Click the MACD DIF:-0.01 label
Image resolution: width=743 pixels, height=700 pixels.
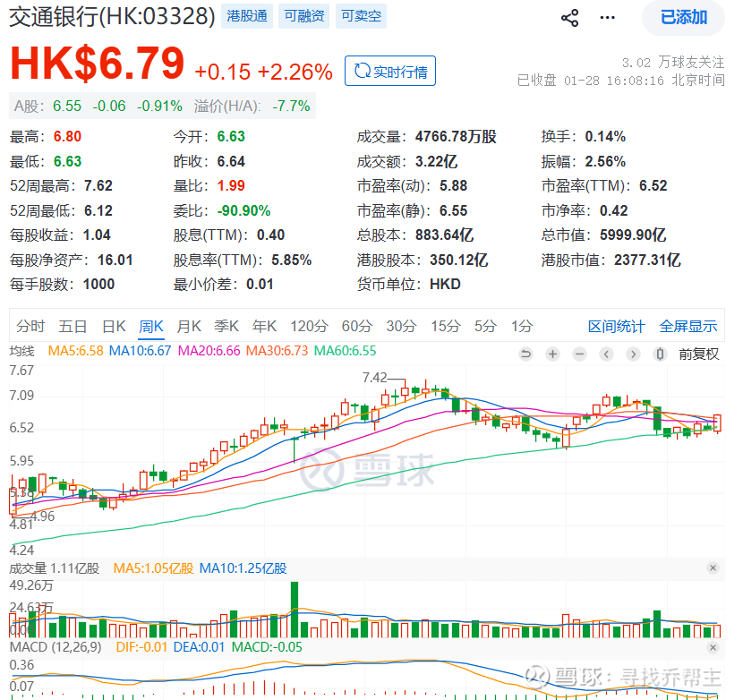[x=141, y=647]
